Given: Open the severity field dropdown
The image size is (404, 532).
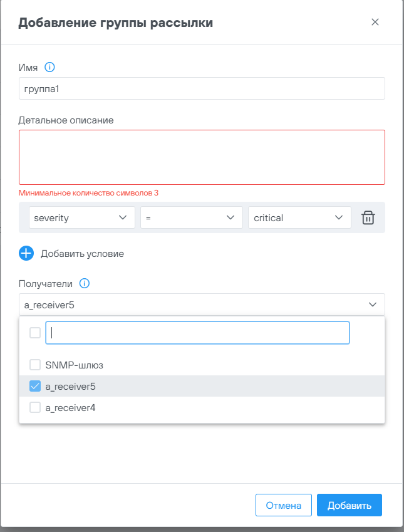Looking at the screenshot, I should click(82, 218).
